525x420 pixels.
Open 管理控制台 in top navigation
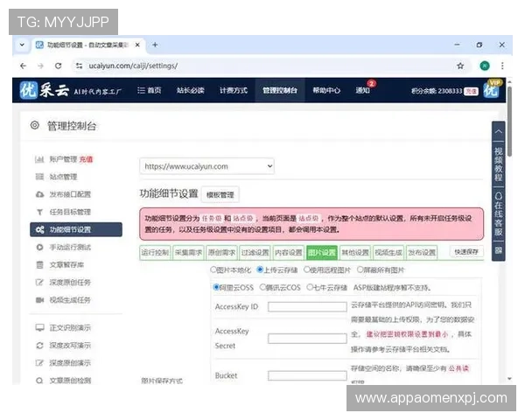280,90
